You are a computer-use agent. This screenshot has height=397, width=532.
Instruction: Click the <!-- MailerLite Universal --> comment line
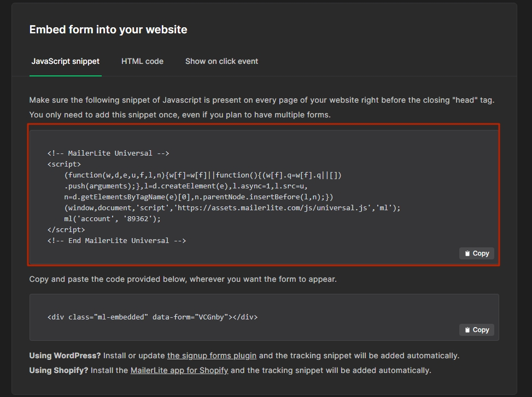pos(108,153)
